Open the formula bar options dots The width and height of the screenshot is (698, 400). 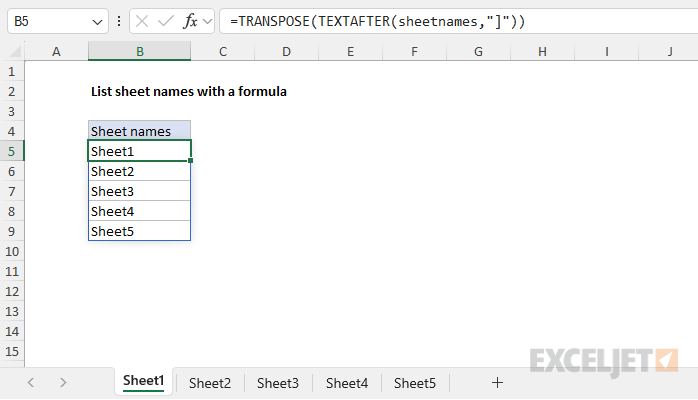coord(119,21)
